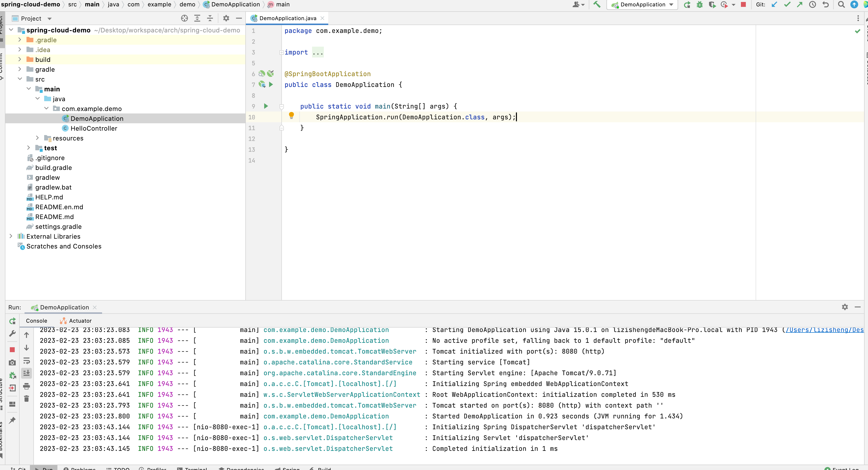The width and height of the screenshot is (868, 470).
Task: Click the Git commit checkmark icon
Action: coord(787,5)
